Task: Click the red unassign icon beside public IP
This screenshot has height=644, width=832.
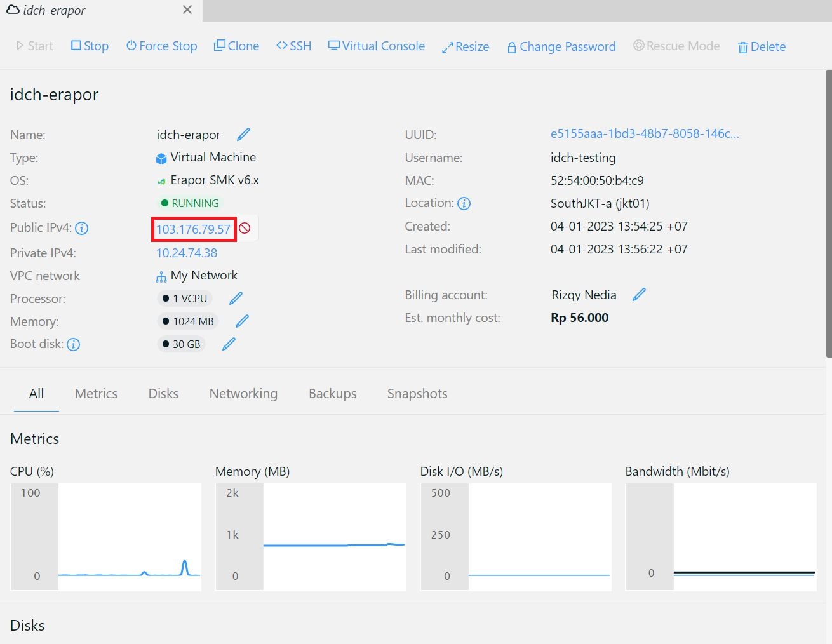Action: pos(245,229)
